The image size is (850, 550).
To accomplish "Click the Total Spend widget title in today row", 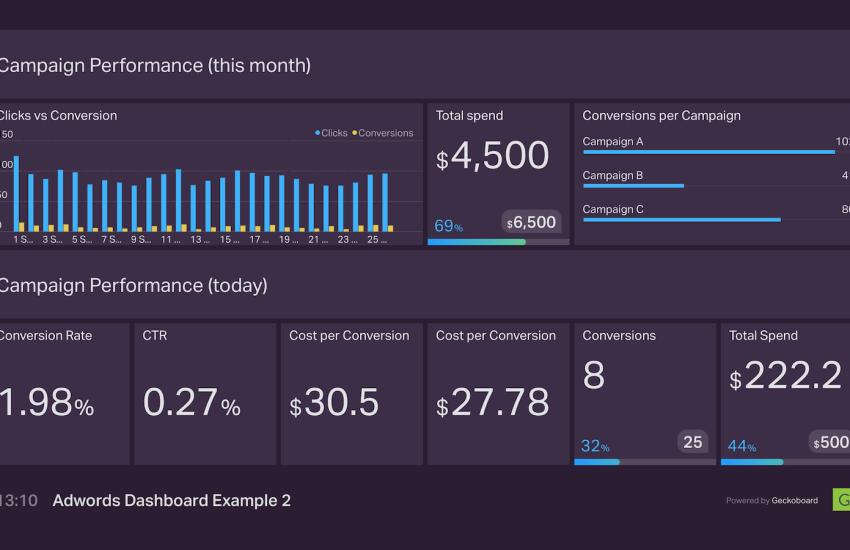I will 763,335.
